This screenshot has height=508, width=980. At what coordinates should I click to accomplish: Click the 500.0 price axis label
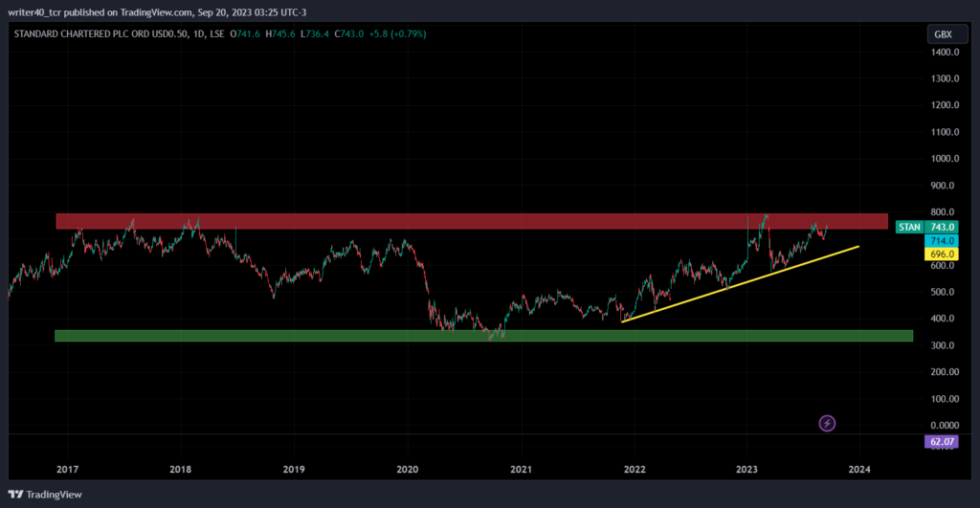pos(945,292)
